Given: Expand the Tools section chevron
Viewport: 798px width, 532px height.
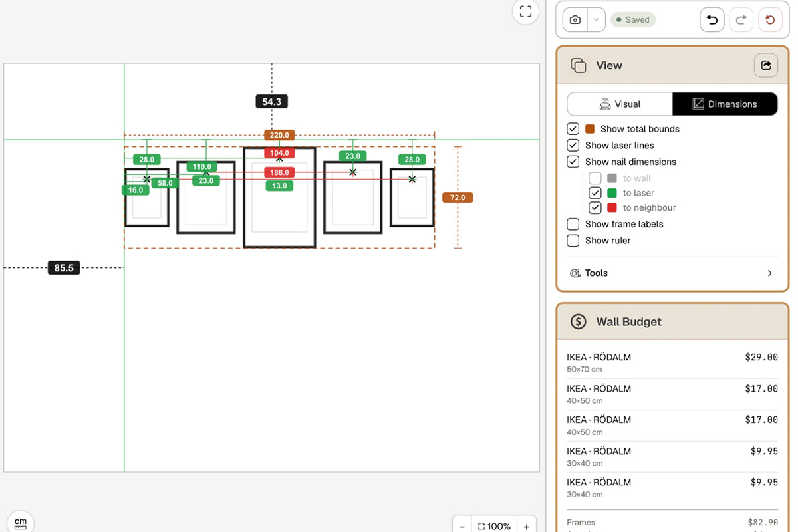Looking at the screenshot, I should [x=769, y=273].
